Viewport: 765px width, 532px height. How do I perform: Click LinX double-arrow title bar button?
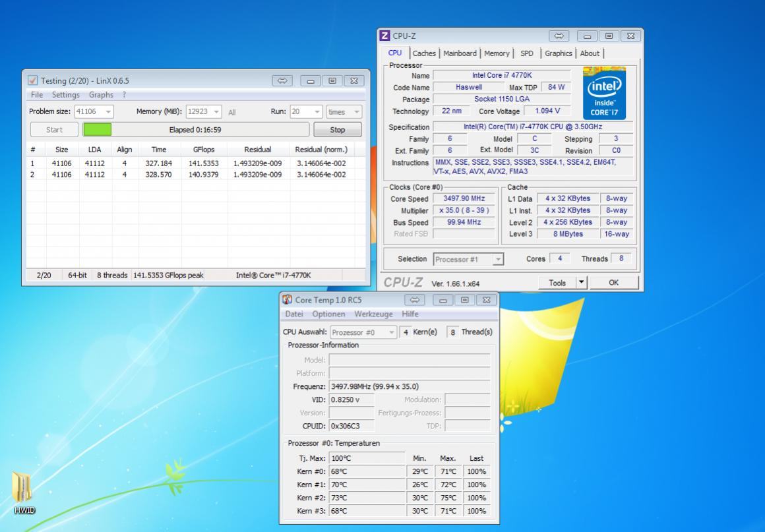[x=282, y=80]
